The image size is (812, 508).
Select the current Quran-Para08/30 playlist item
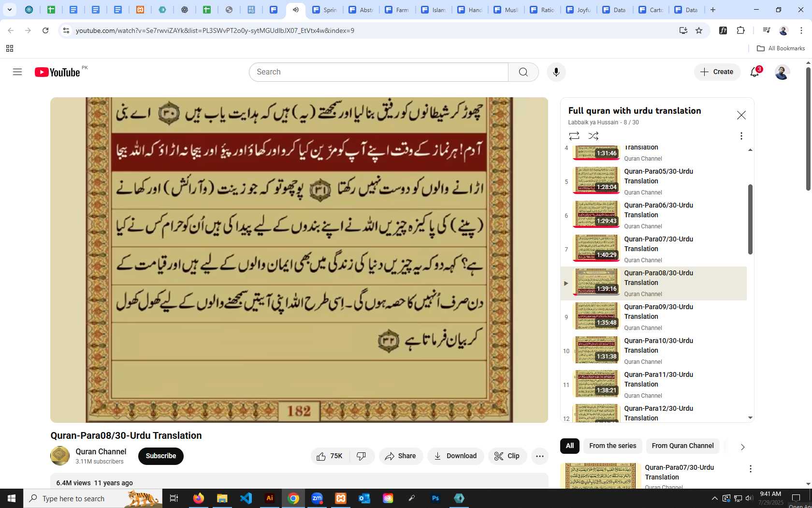(653, 283)
